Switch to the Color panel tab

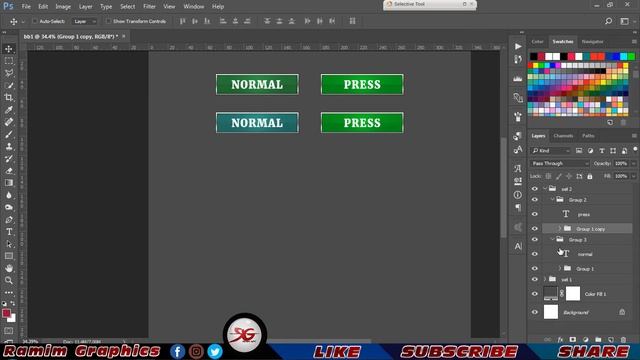pos(537,42)
